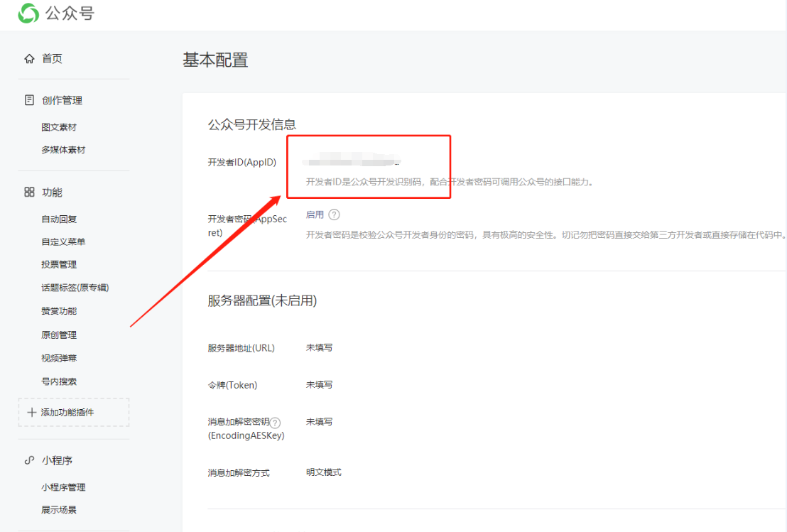
Task: Click help icon next to 消息加解密密钥
Action: click(275, 423)
